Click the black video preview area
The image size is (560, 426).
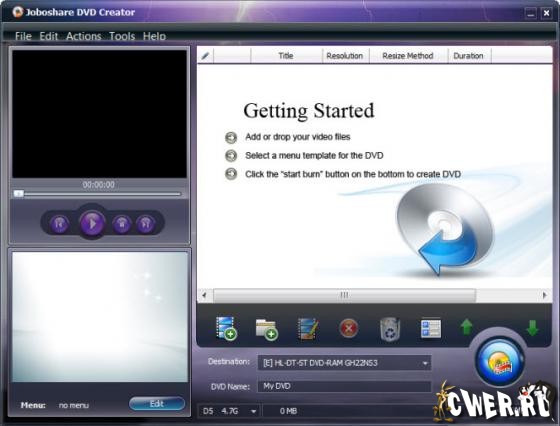99,114
